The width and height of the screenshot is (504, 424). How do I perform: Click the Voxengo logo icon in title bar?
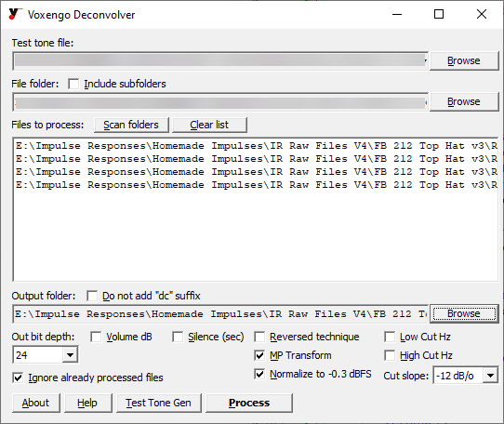pos(15,15)
